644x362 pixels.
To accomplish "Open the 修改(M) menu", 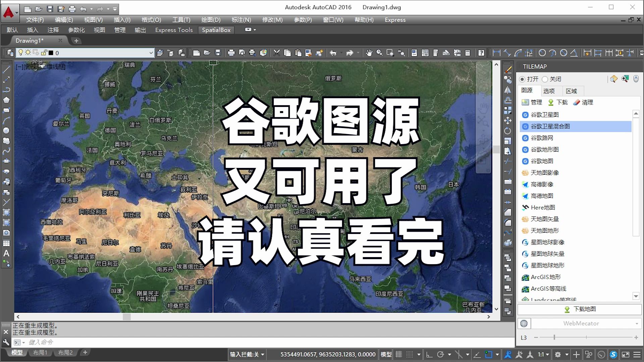I will coord(272,20).
